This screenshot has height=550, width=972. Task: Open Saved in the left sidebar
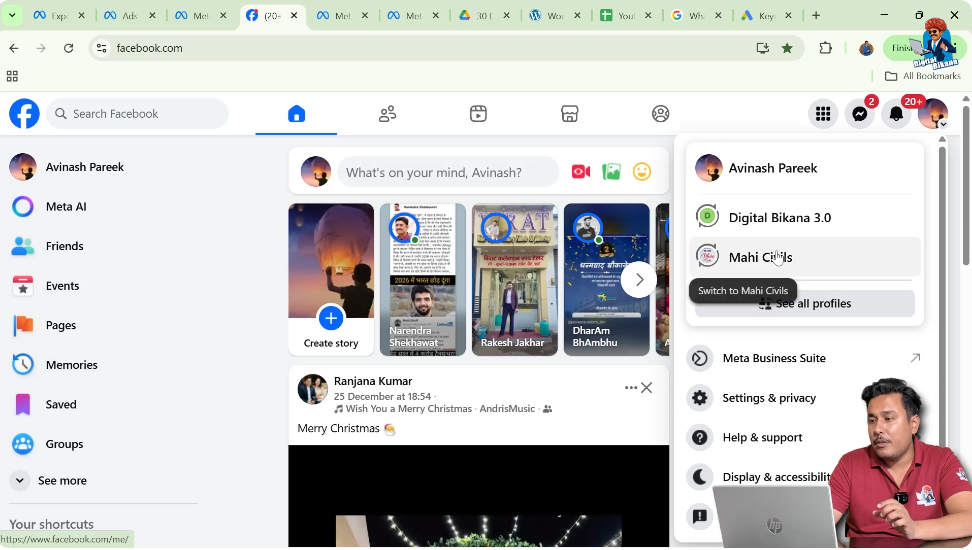coord(61,405)
